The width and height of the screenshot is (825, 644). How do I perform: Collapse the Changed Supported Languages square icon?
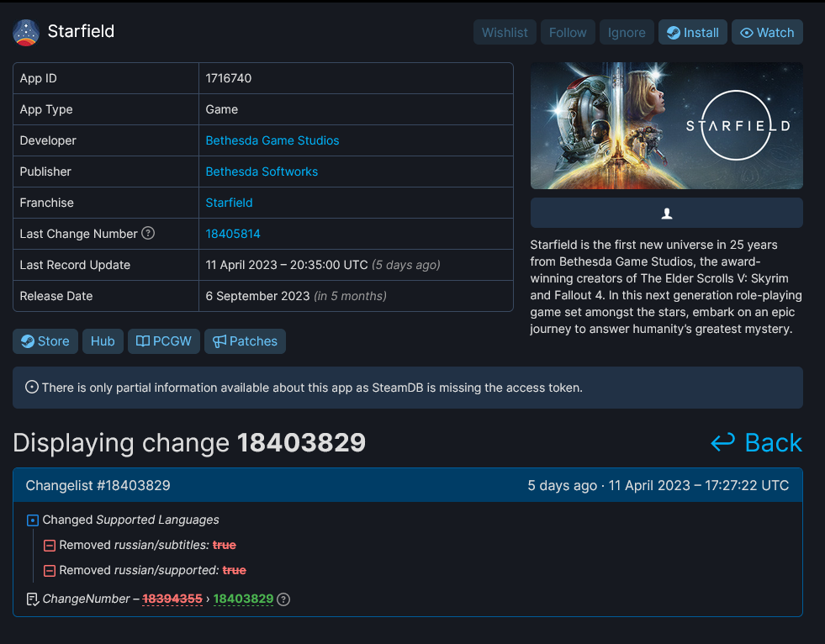pos(33,520)
